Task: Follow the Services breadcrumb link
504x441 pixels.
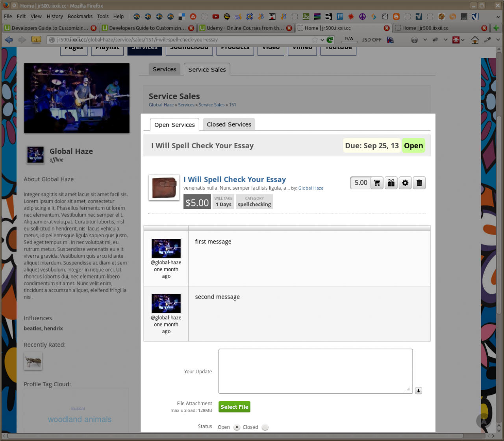Action: click(x=186, y=105)
